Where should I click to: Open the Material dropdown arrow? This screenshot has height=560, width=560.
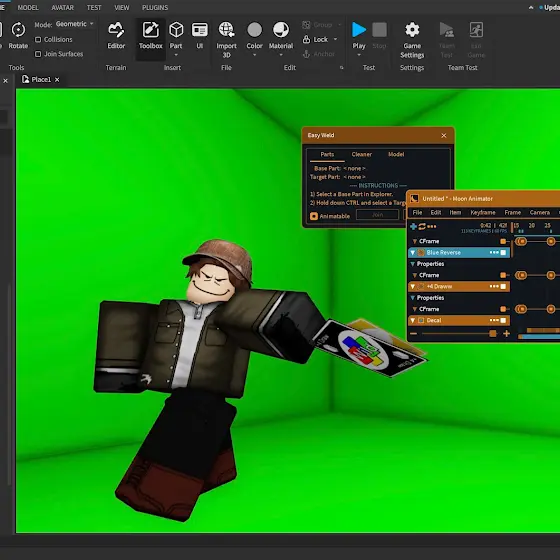(281, 55)
